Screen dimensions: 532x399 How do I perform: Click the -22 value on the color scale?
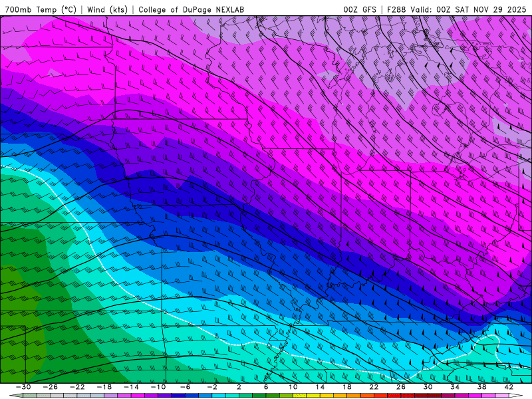(77, 387)
